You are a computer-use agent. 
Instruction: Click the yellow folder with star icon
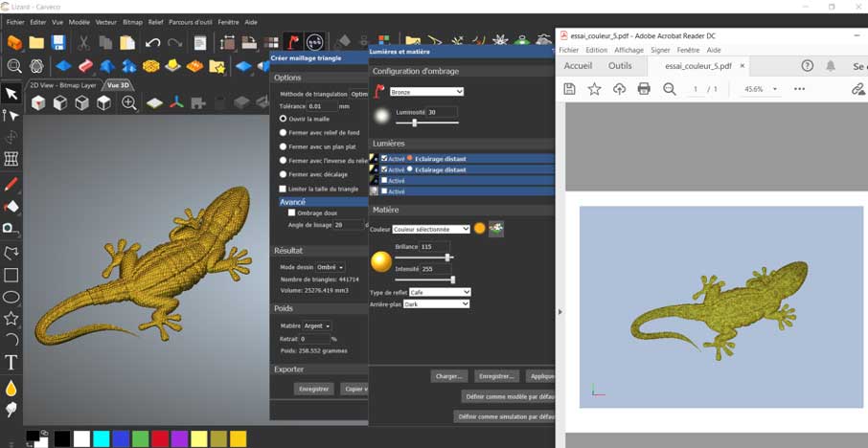pyautogui.click(x=217, y=67)
